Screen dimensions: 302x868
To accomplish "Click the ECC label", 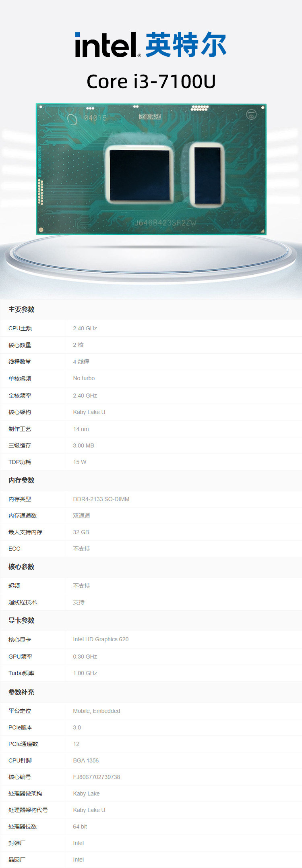I will 14,549.
